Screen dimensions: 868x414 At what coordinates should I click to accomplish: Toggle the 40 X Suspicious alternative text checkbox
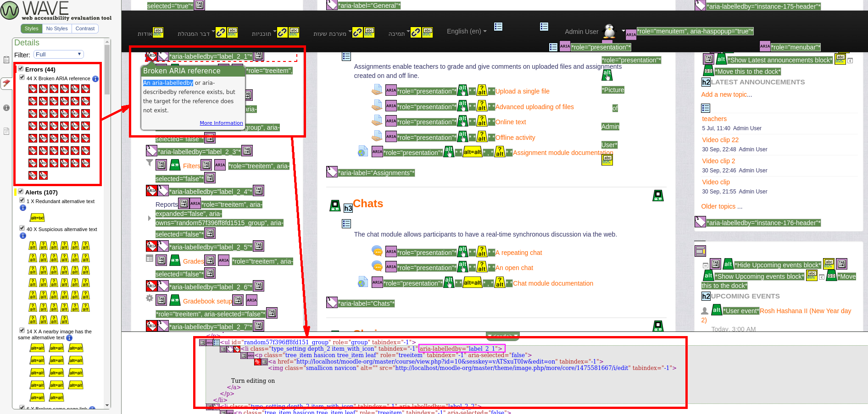point(22,228)
